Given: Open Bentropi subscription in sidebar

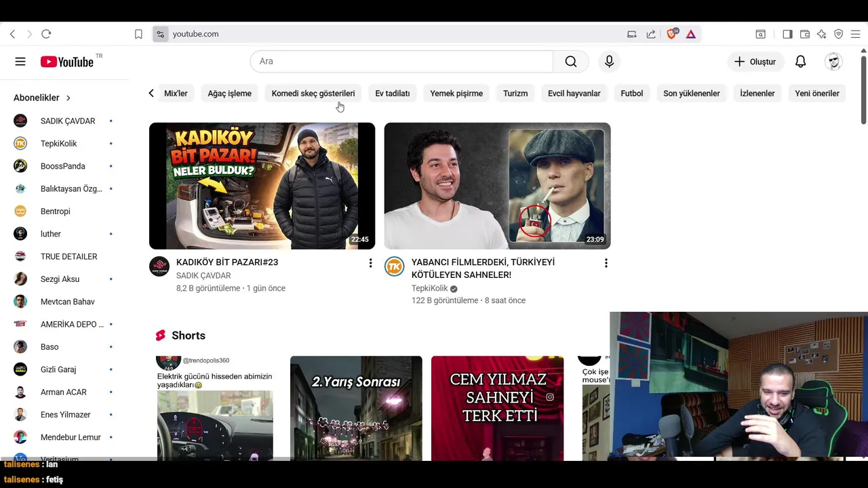Looking at the screenshot, I should click(x=64, y=211).
